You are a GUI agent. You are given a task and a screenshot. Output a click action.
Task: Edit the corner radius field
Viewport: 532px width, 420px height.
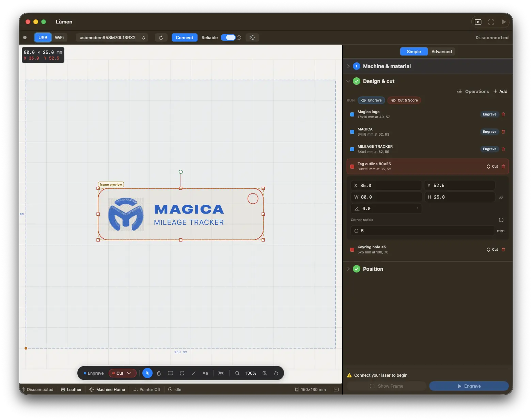point(423,231)
